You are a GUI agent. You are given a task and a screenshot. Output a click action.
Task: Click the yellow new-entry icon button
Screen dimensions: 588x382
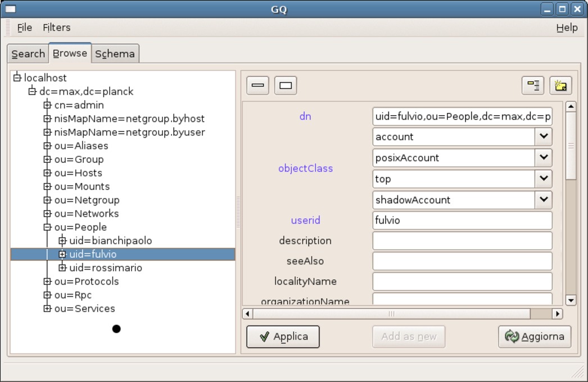coord(560,85)
